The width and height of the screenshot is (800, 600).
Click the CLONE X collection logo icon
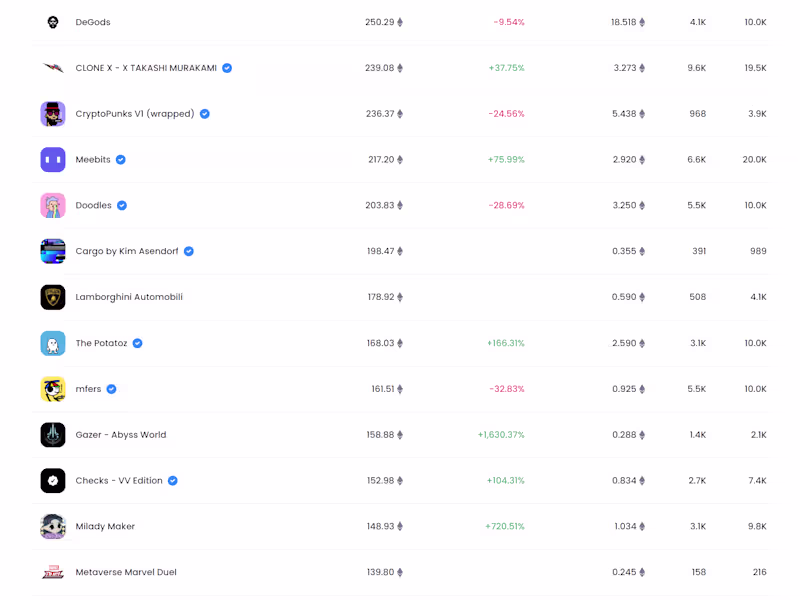click(53, 68)
